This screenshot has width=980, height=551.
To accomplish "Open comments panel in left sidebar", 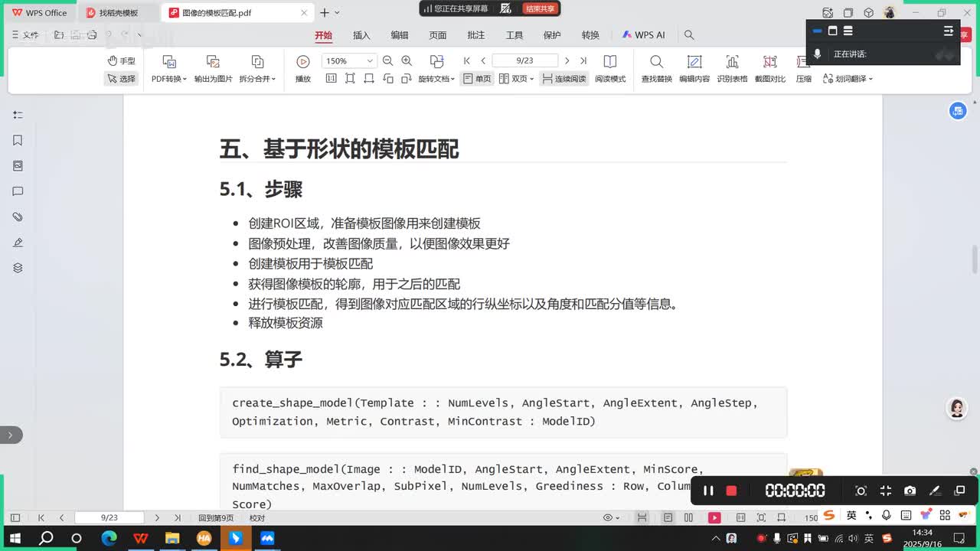I will pos(18,191).
